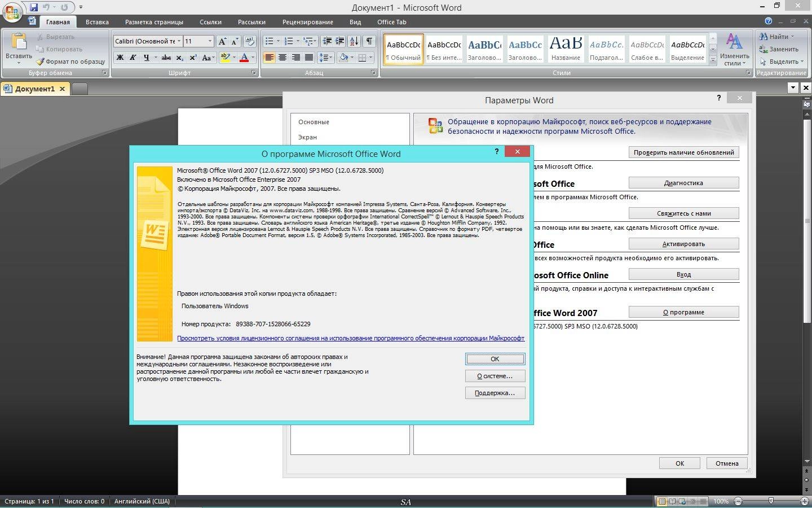The height and width of the screenshot is (508, 812).
Task: Apply strikethrough (abc) formatting
Action: (x=166, y=58)
